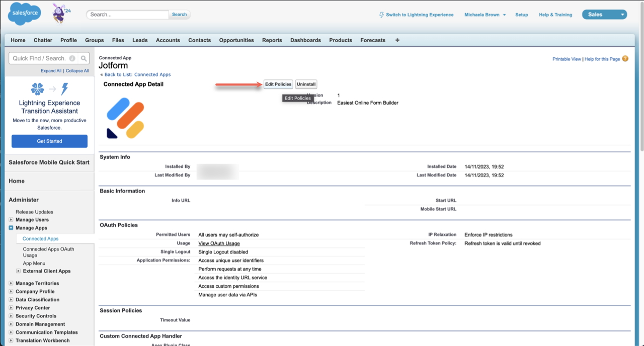Click the Help for this Page link
The image size is (644, 346).
pos(602,59)
